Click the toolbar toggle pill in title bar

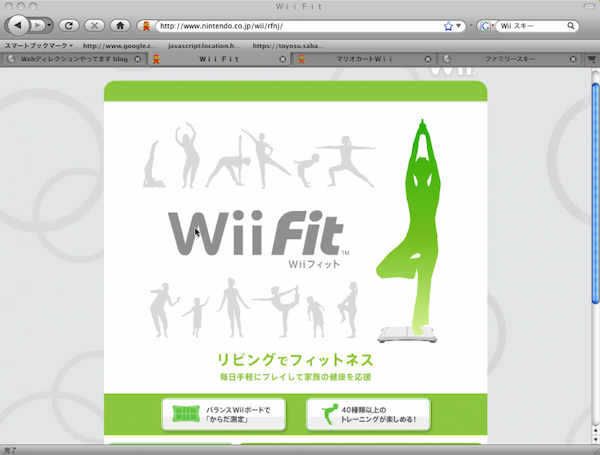(589, 6)
